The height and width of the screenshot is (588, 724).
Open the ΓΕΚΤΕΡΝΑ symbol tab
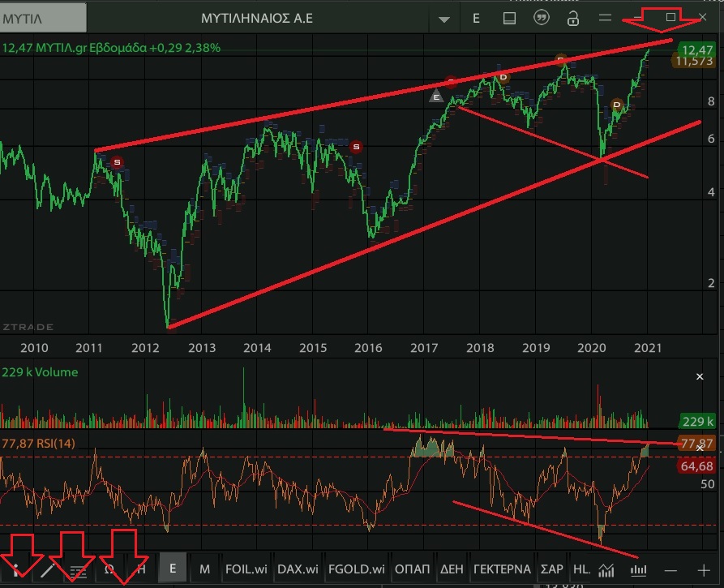coord(502,569)
